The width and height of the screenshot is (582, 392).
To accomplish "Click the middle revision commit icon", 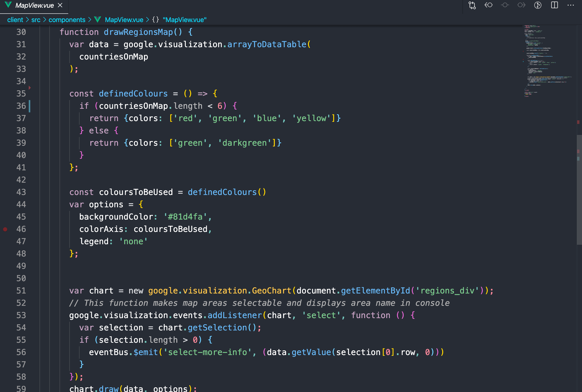I will pyautogui.click(x=505, y=5).
